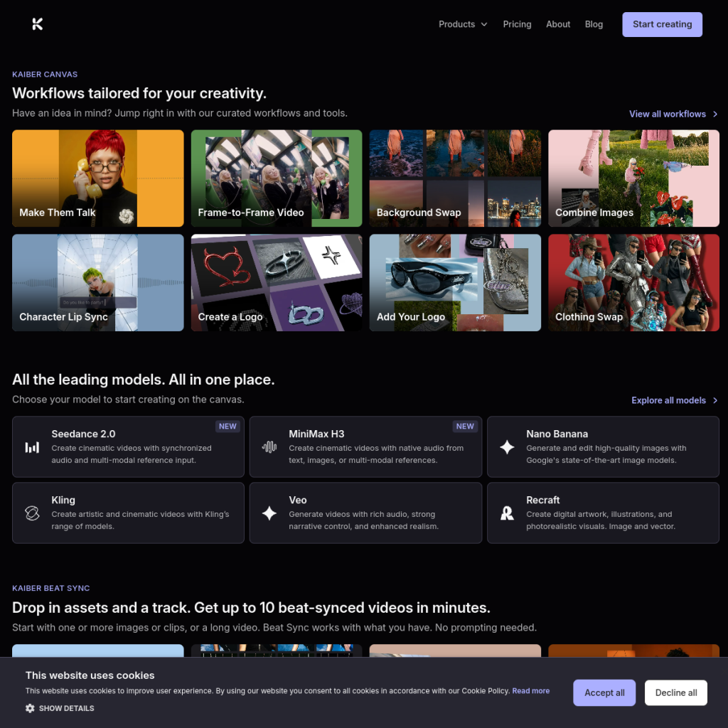728x728 pixels.
Task: Click 'This website uses cookies' heading
Action: coord(90,675)
